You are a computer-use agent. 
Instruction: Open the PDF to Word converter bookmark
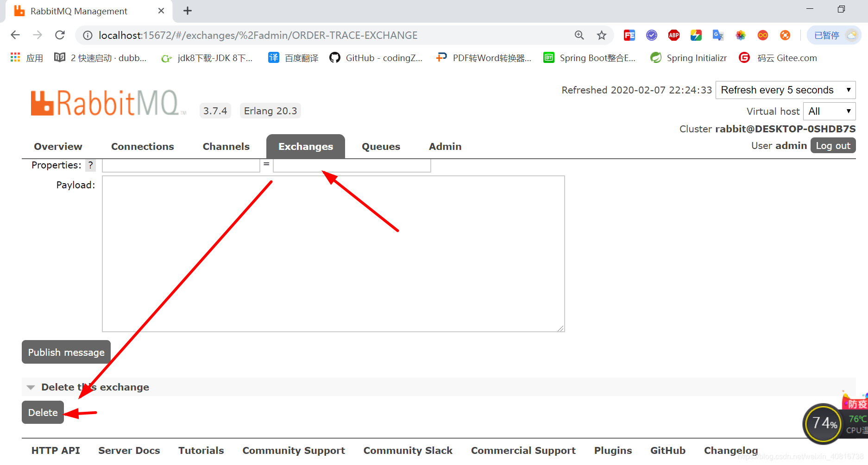(484, 58)
